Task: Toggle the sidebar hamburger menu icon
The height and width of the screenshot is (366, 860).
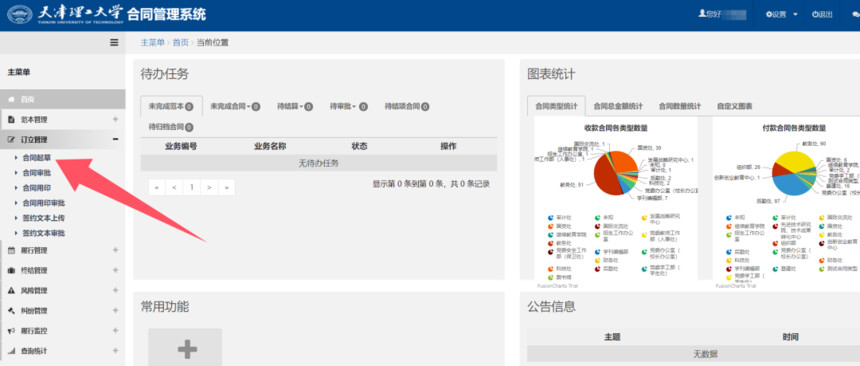Action: [114, 42]
